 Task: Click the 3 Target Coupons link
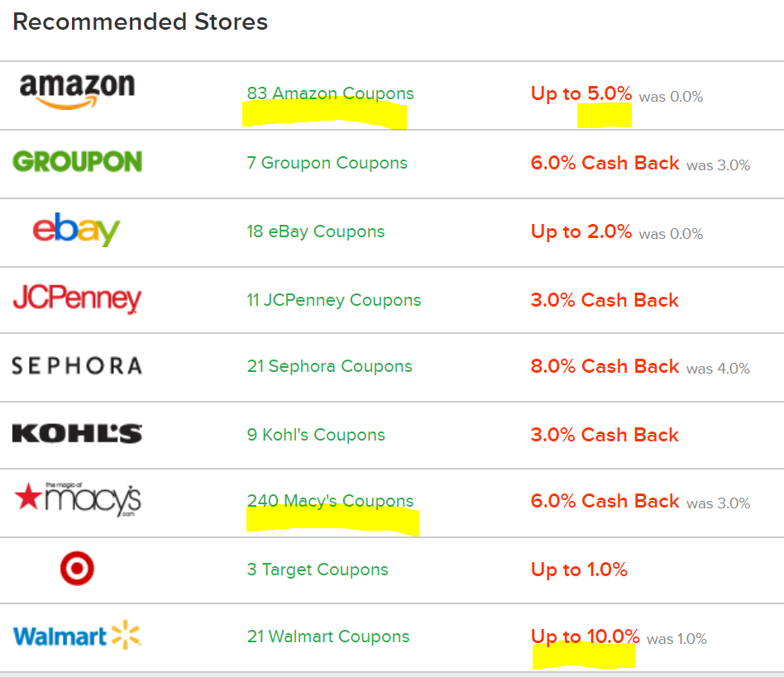click(318, 570)
